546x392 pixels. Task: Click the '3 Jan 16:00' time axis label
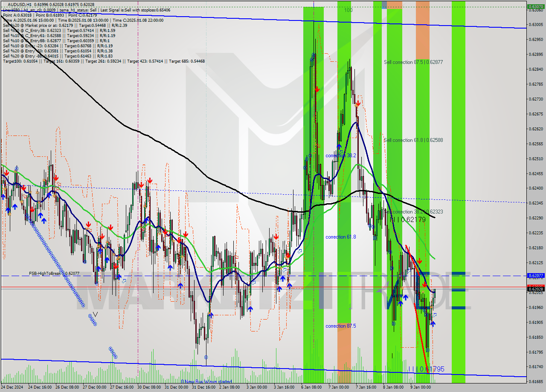[x=284, y=387]
